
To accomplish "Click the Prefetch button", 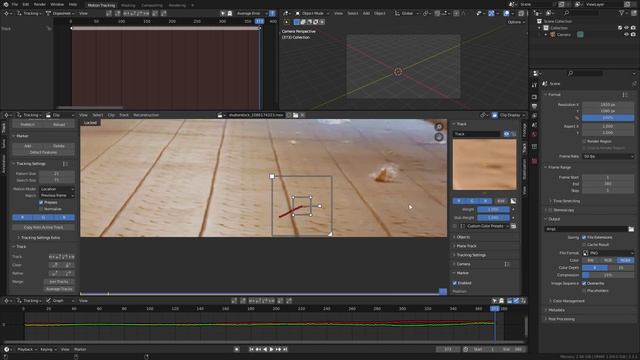I will 28,124.
